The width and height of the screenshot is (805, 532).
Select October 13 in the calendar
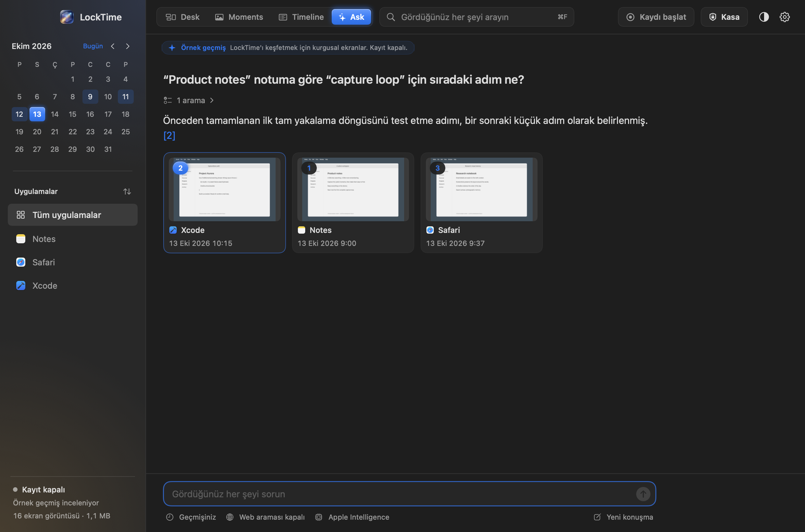[x=37, y=114]
